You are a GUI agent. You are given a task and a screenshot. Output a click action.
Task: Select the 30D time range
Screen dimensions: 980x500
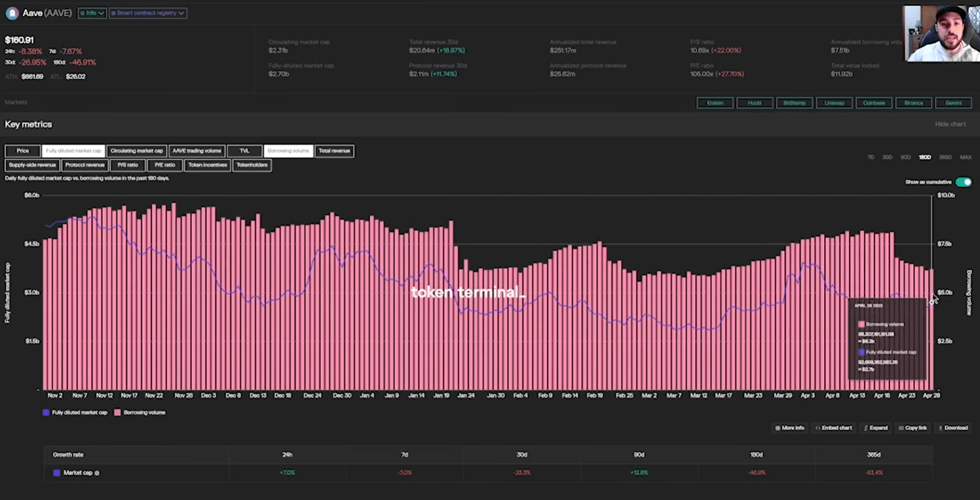(888, 158)
